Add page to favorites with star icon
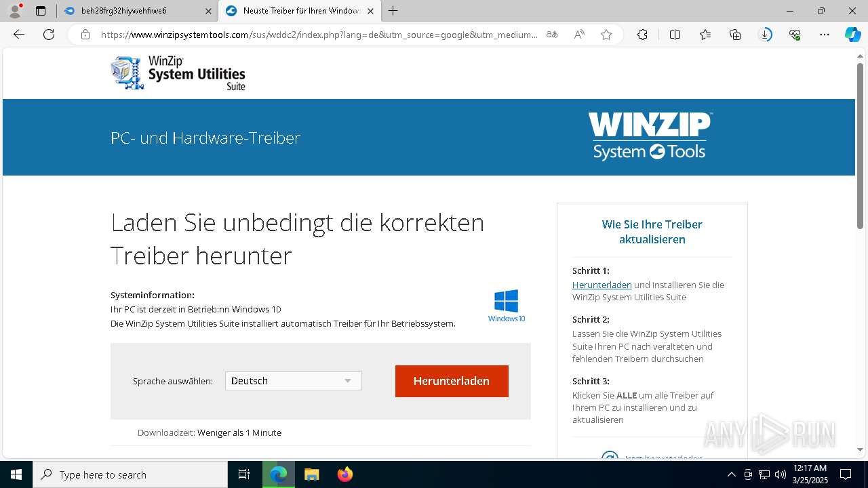Screen dimensions: 868x488 (x=606, y=35)
